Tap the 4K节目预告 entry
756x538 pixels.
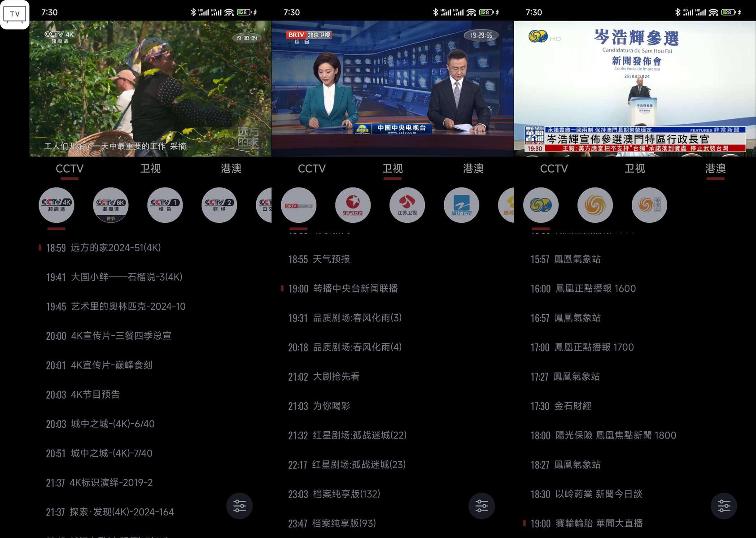(83, 395)
